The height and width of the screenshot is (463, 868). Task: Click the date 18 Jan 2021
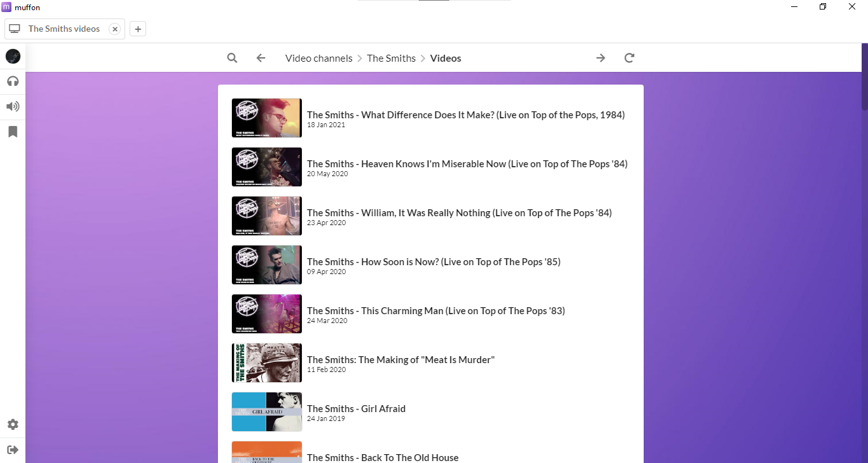click(x=326, y=125)
